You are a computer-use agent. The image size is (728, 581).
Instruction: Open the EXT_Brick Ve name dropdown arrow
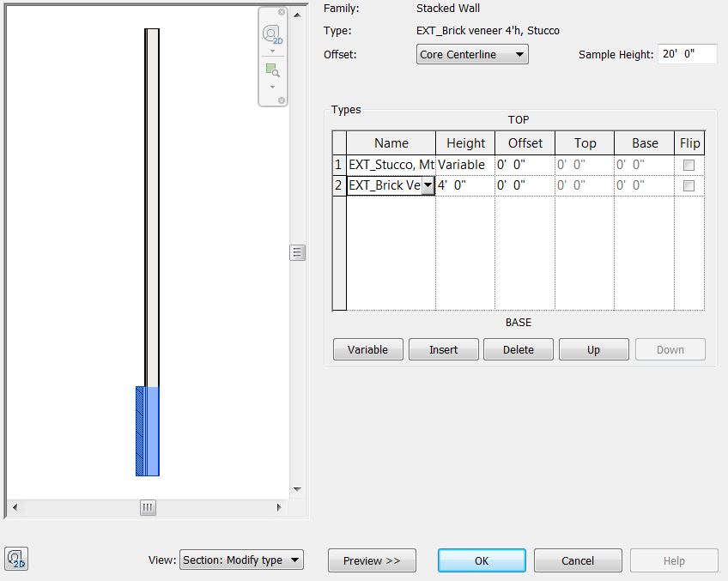coord(428,185)
